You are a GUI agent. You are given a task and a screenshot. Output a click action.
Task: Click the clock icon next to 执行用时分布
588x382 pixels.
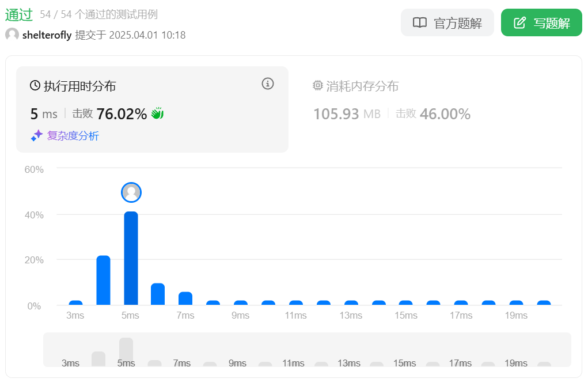pyautogui.click(x=35, y=86)
